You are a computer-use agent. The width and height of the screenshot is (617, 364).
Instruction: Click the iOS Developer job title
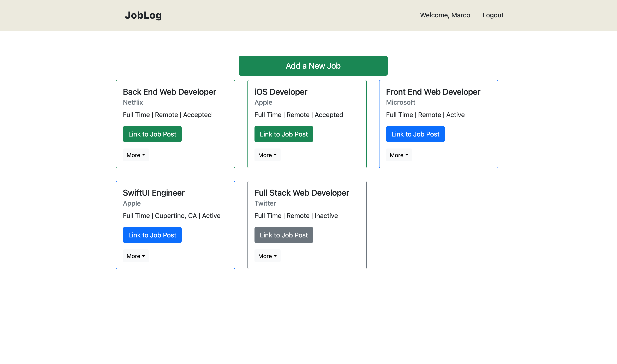pos(281,92)
